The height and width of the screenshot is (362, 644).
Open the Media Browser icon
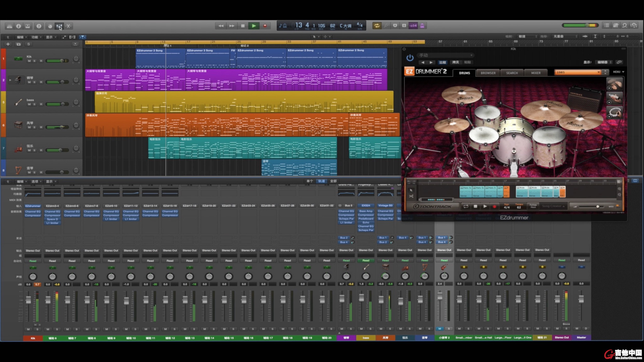click(x=634, y=25)
